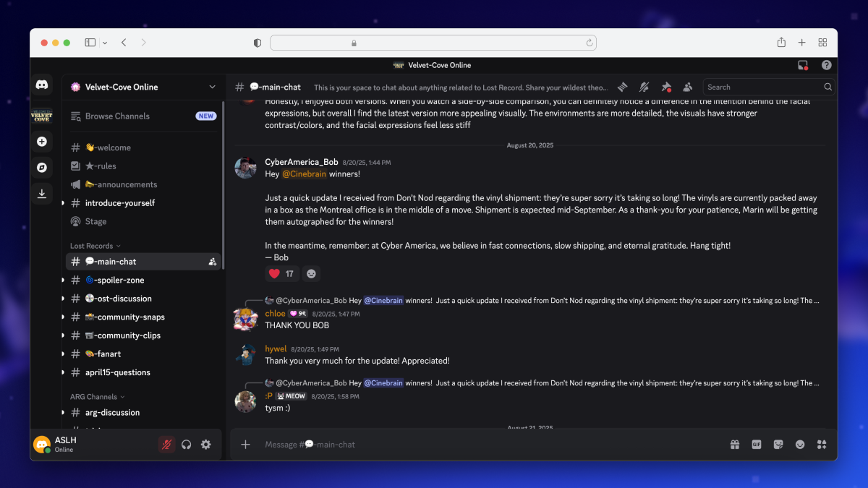Viewport: 868px width, 488px height.
Task: Add reaction smiley next to heart count
Action: click(x=311, y=274)
